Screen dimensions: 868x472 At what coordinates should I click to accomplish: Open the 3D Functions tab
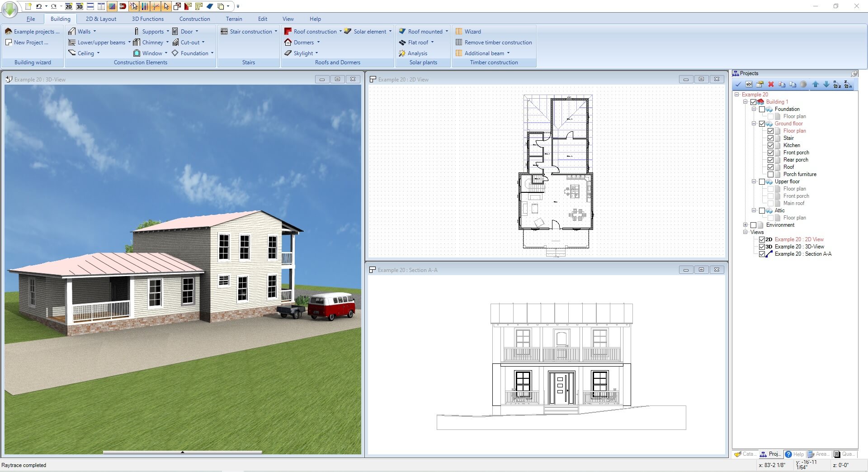pos(147,19)
